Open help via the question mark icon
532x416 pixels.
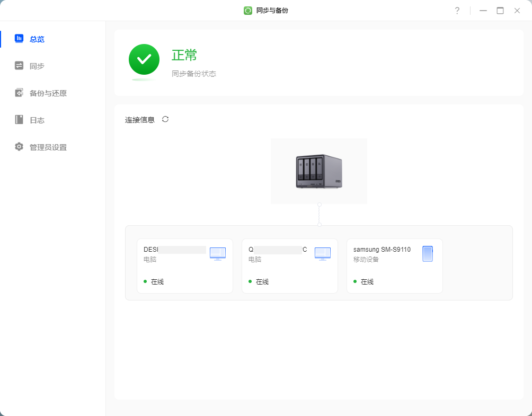[x=457, y=11]
